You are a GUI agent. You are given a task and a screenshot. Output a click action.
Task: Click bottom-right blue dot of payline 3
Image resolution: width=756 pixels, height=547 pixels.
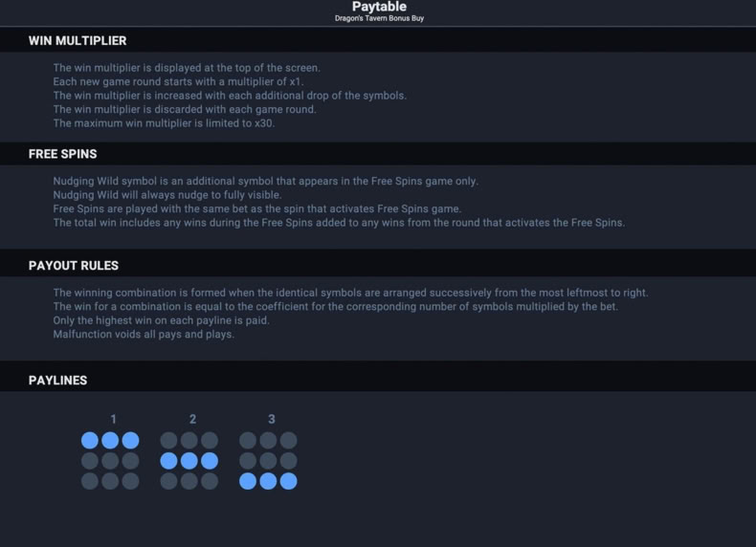click(x=288, y=481)
